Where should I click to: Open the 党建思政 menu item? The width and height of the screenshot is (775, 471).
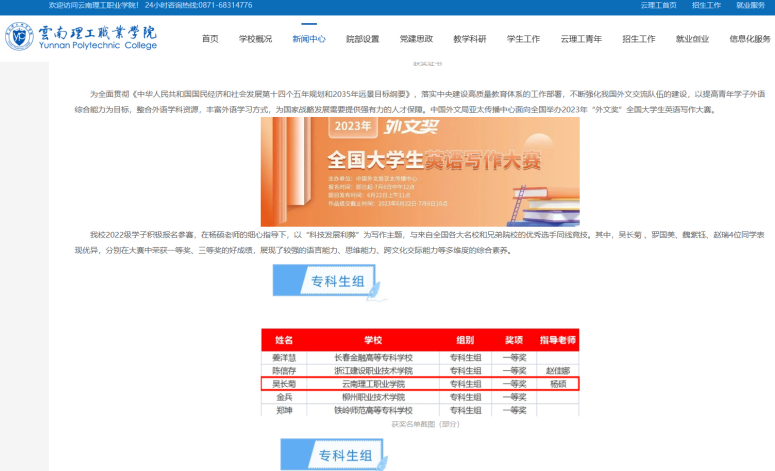(416, 39)
